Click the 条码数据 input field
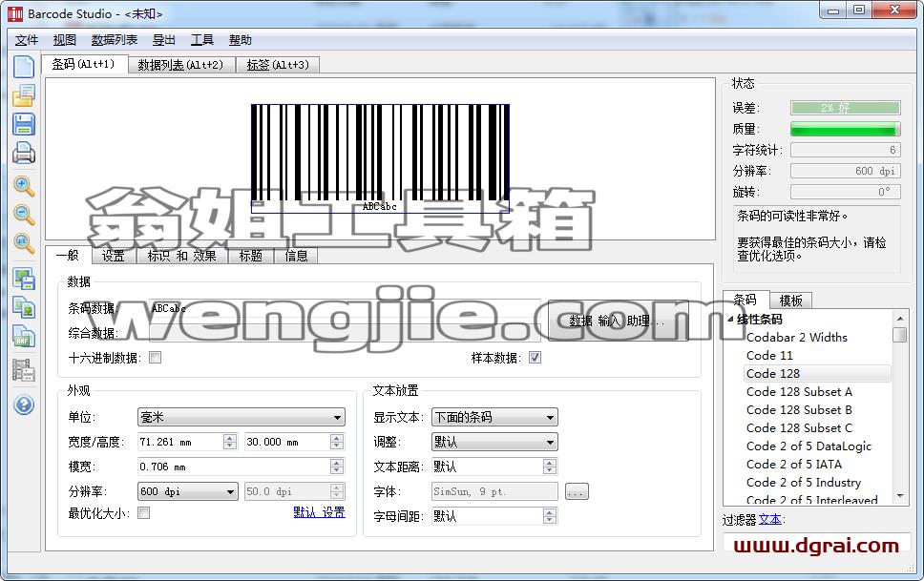The width and height of the screenshot is (924, 581). [x=345, y=308]
